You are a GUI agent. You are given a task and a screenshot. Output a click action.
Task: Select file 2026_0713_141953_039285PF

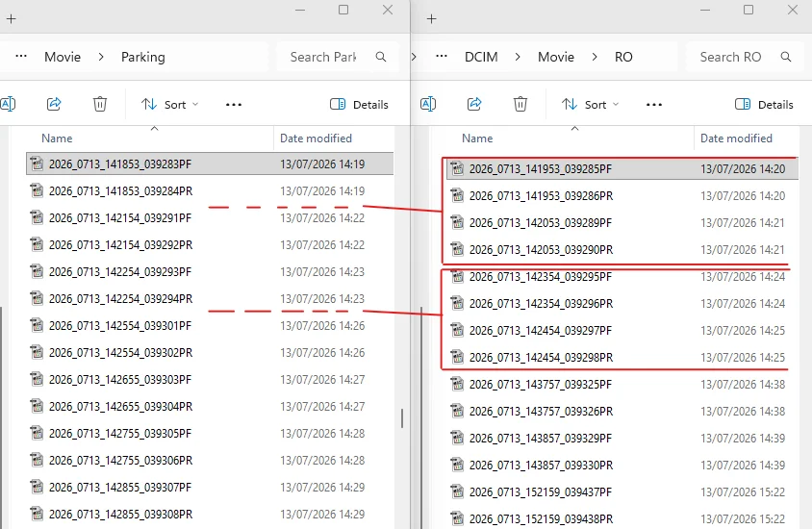pyautogui.click(x=622, y=168)
